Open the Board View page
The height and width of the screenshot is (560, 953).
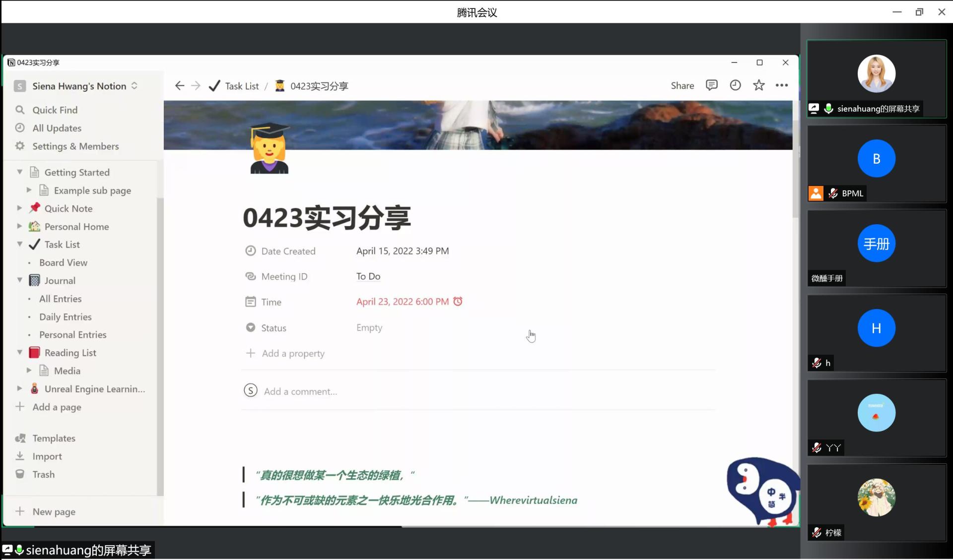[x=63, y=262]
